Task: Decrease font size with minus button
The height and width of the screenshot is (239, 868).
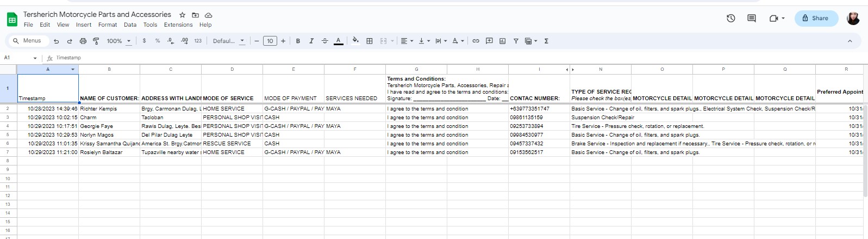Action: click(257, 41)
